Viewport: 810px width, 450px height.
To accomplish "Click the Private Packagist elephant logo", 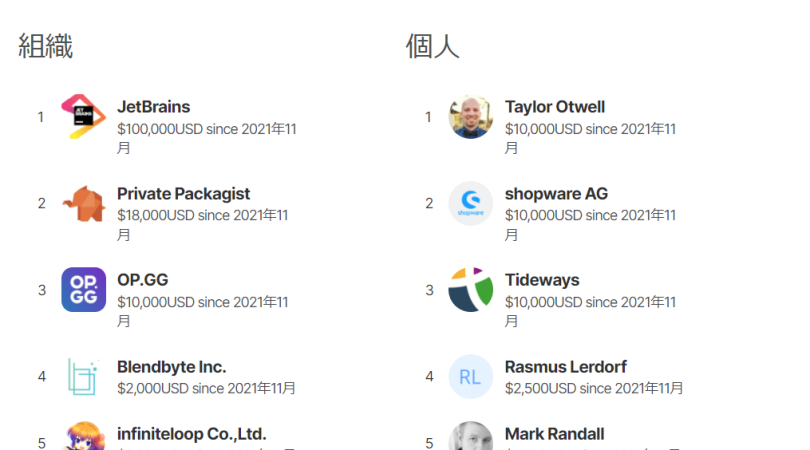I will pyautogui.click(x=84, y=204).
